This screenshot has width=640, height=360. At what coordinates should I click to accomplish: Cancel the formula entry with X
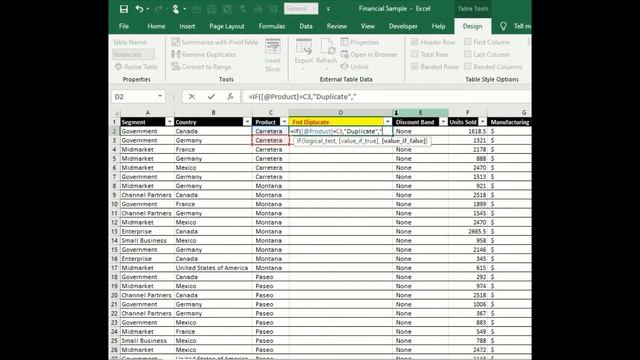191,97
